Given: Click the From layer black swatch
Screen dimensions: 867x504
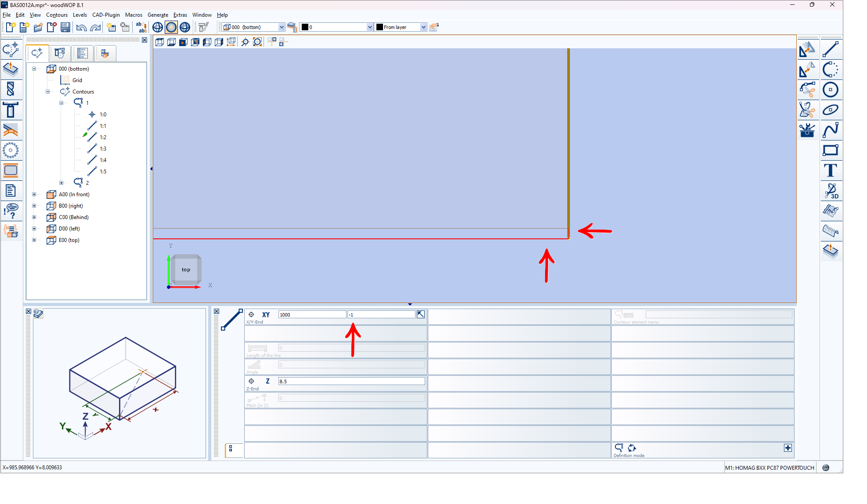Looking at the screenshot, I should (x=379, y=27).
